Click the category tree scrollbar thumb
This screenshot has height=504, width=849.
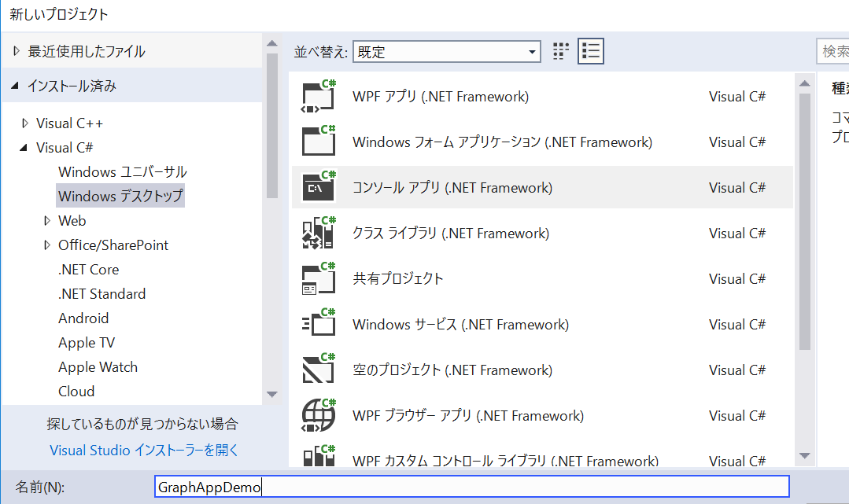point(272,126)
